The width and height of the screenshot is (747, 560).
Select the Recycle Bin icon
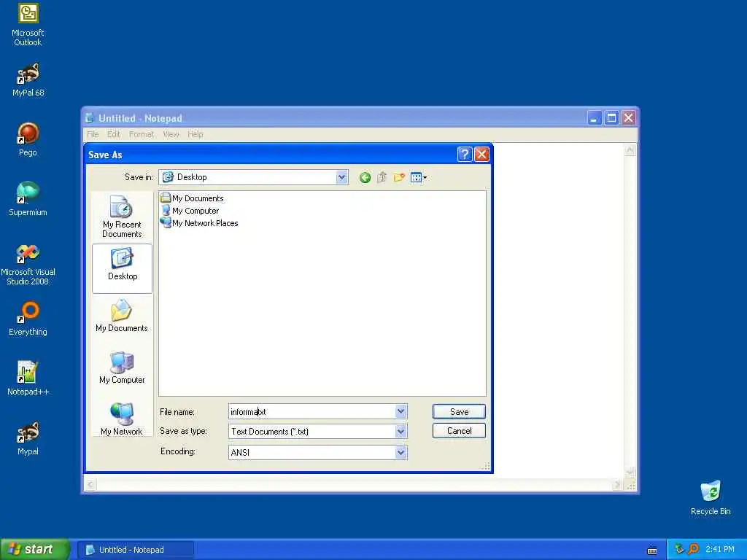click(x=711, y=498)
